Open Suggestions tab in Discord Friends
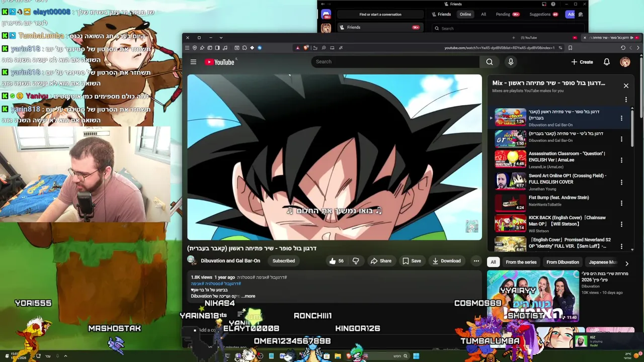The height and width of the screenshot is (362, 644). pyautogui.click(x=543, y=15)
